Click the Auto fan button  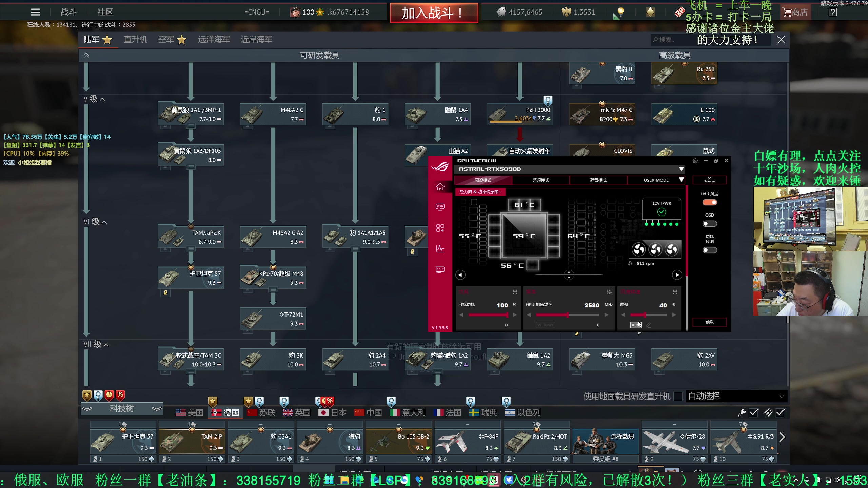(636, 325)
